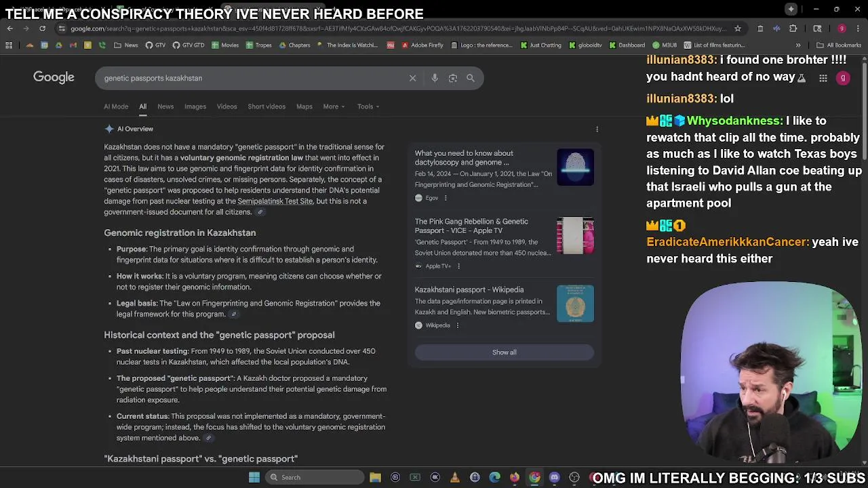Switch to Chrome in the taskbar
The width and height of the screenshot is (868, 488).
click(x=534, y=477)
